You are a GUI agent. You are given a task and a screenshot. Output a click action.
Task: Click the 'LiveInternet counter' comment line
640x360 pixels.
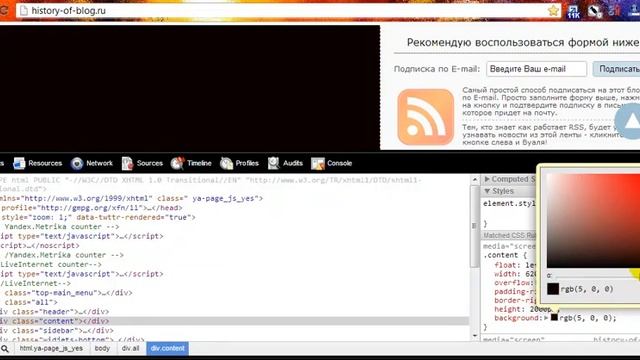coord(51,264)
